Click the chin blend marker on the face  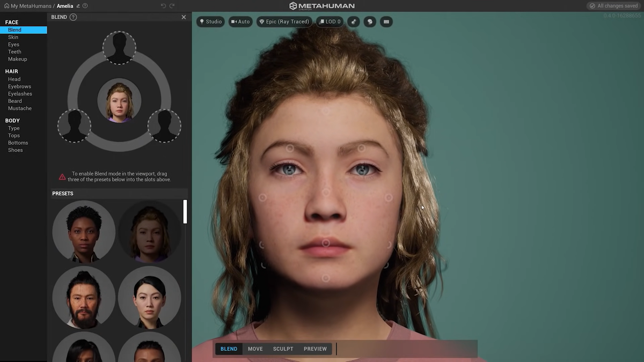[x=325, y=278]
